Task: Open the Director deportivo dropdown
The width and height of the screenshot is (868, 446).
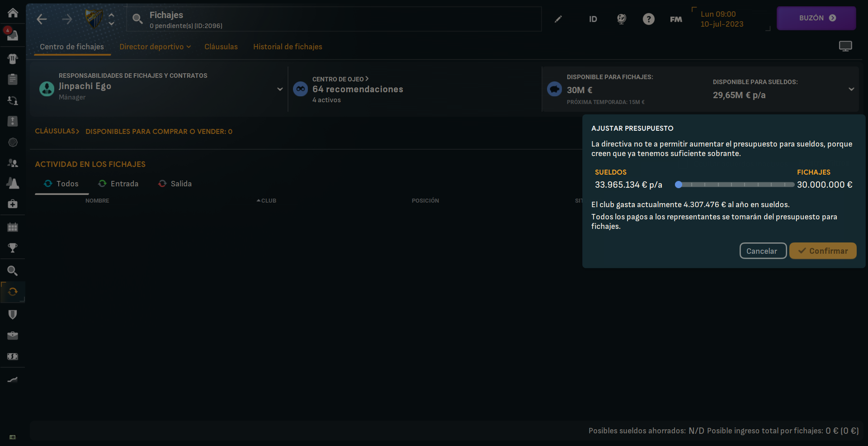Action: 155,47
